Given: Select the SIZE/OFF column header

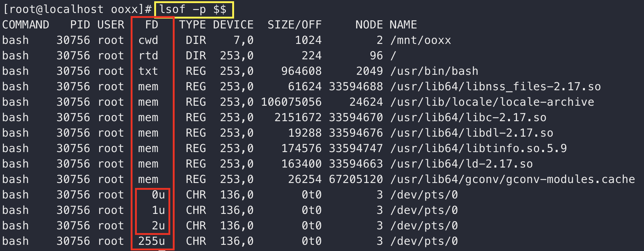Looking at the screenshot, I should [294, 25].
